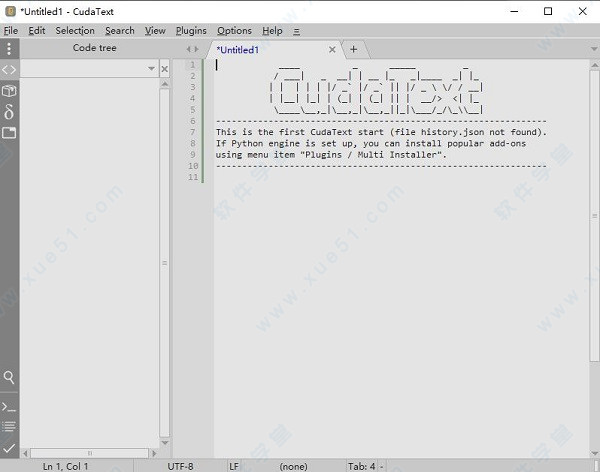The height and width of the screenshot is (472, 600).
Task: Click code tree horizontal scrollbar left arrow
Action: click(x=25, y=453)
